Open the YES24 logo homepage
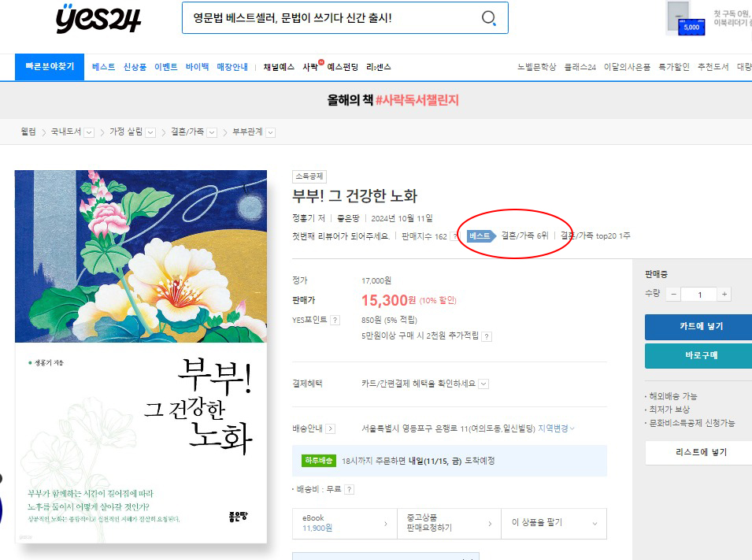This screenshot has height=560, width=752. [x=98, y=19]
